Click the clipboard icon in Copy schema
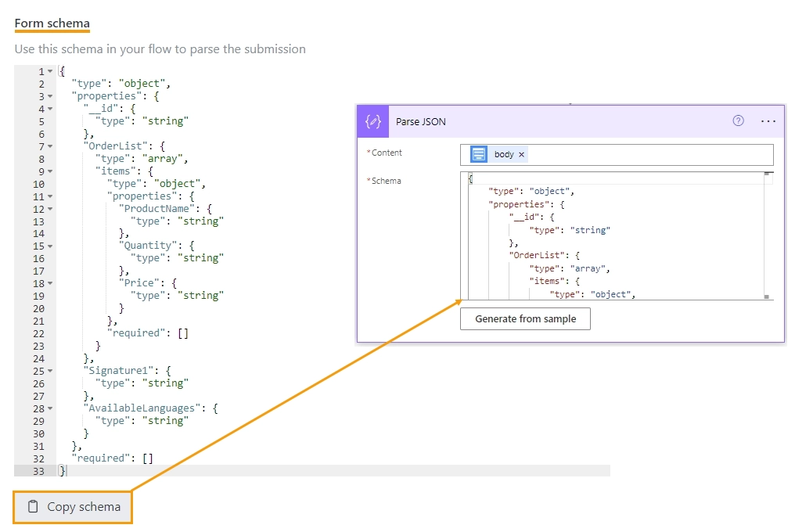 [x=33, y=506]
